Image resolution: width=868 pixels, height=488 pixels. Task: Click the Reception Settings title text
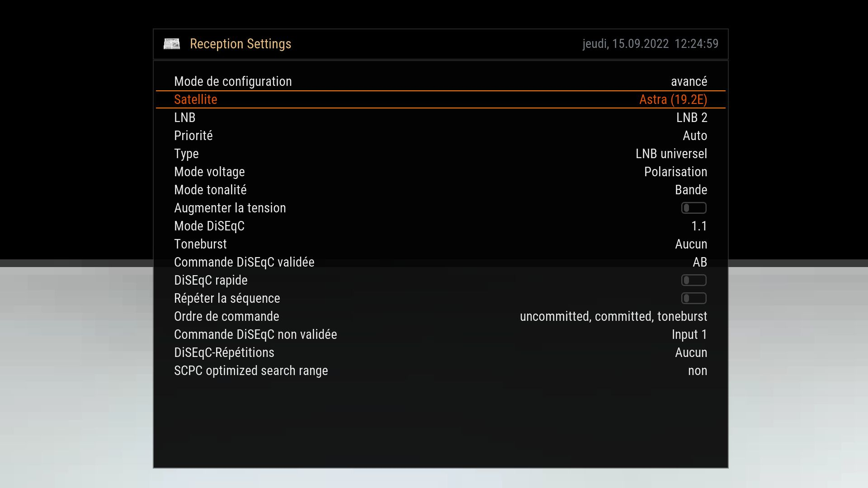(x=241, y=44)
